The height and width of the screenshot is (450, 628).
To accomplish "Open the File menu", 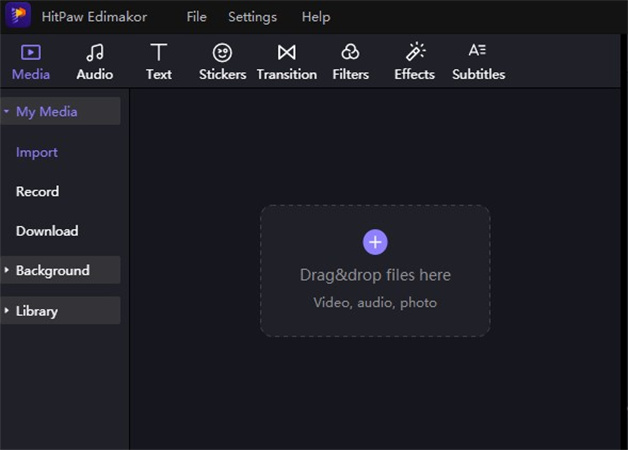I will (x=196, y=17).
